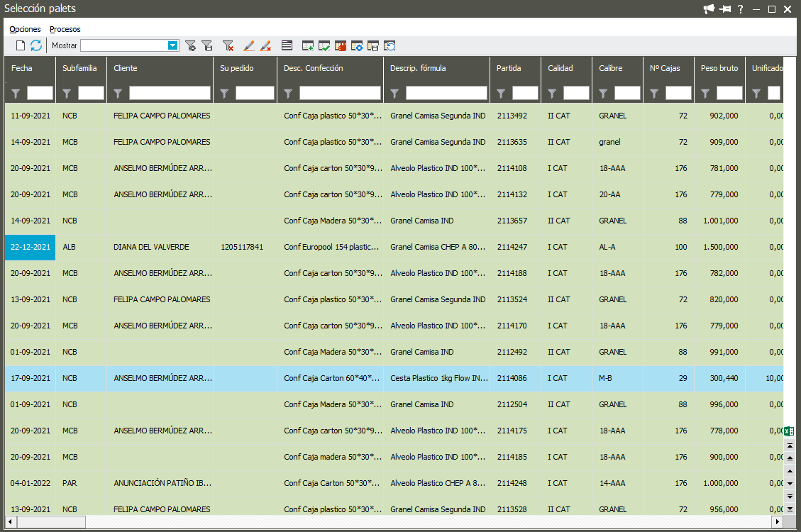Screen dimensions: 801x532
Task: Open the Procesos menu
Action: tap(65, 29)
